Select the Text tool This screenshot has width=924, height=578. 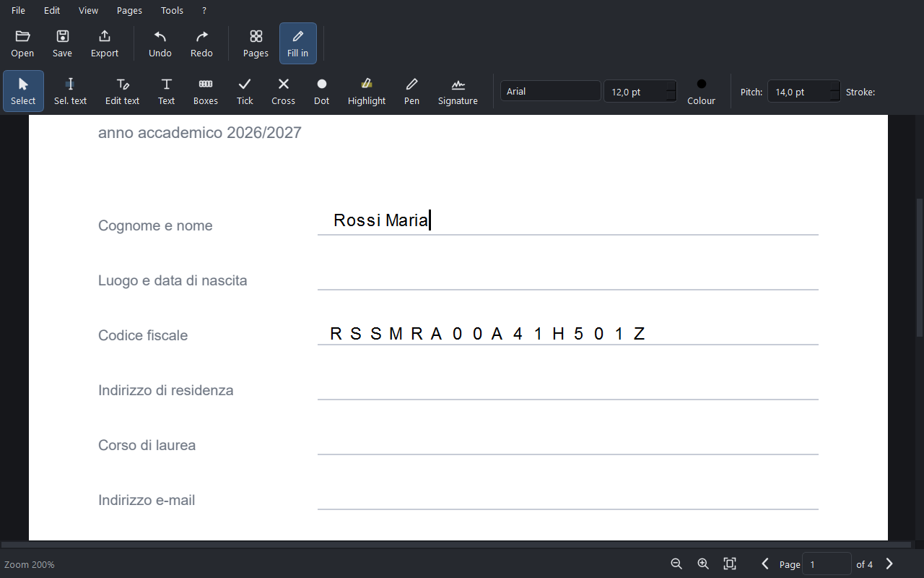click(x=166, y=91)
